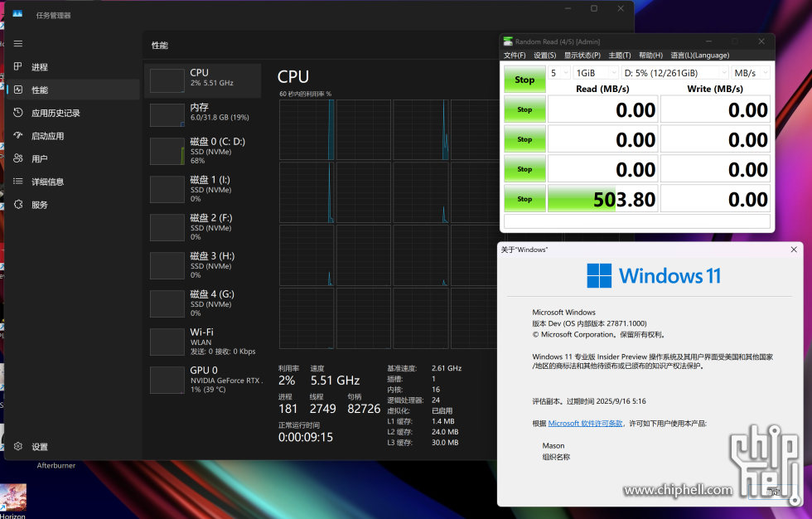Click the 性能 page heading
This screenshot has width=812, height=519.
click(x=159, y=46)
